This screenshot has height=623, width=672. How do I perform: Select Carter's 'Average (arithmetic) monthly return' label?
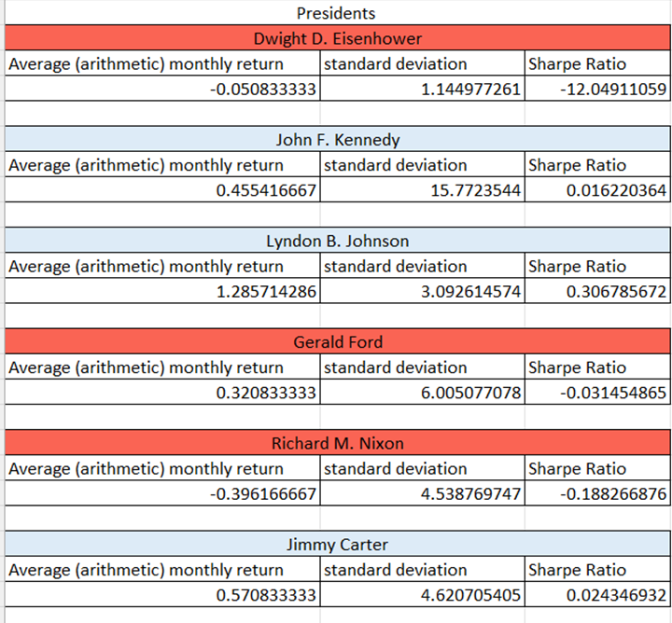click(162, 570)
